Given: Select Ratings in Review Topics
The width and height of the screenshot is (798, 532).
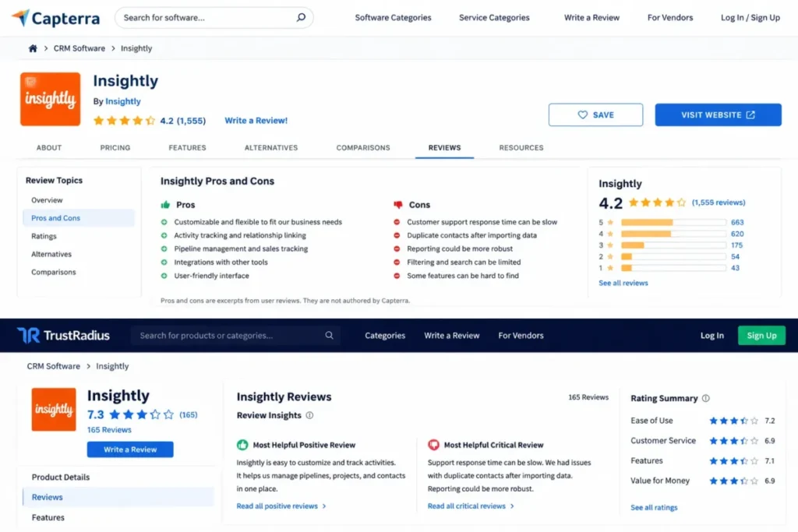Looking at the screenshot, I should [x=44, y=237].
